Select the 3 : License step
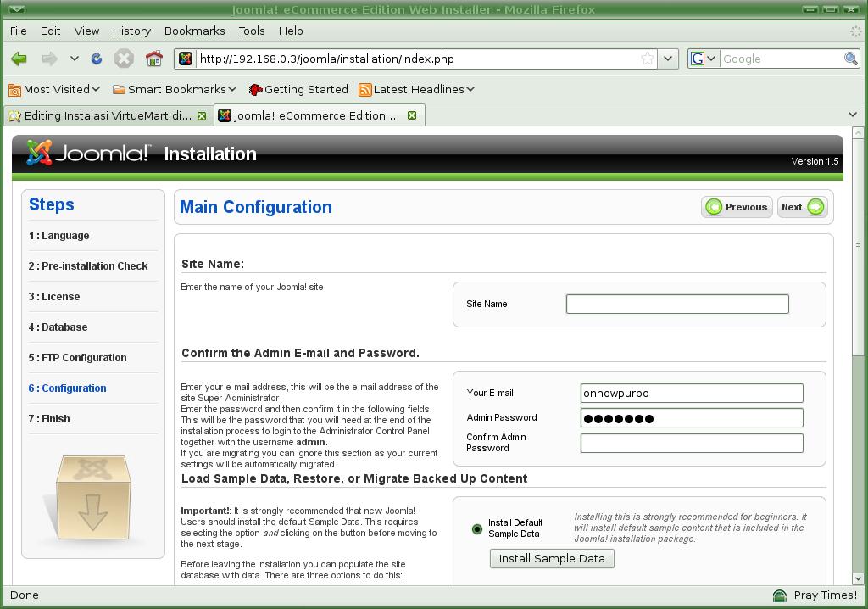Image resolution: width=868 pixels, height=609 pixels. tap(54, 297)
